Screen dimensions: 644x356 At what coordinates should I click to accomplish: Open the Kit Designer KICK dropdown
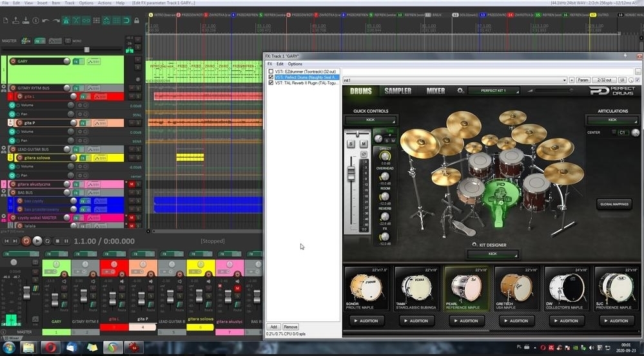point(493,254)
